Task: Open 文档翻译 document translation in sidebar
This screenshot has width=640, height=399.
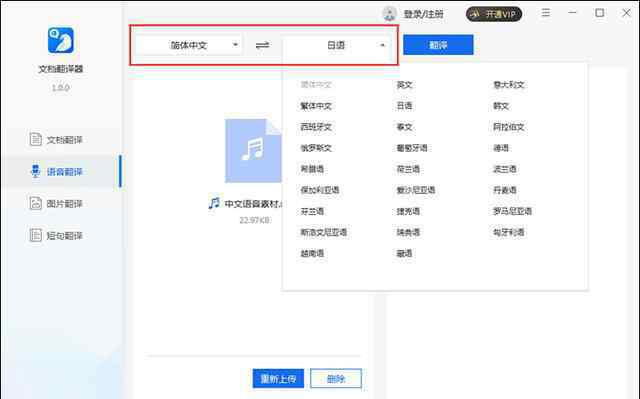Action: click(56, 140)
